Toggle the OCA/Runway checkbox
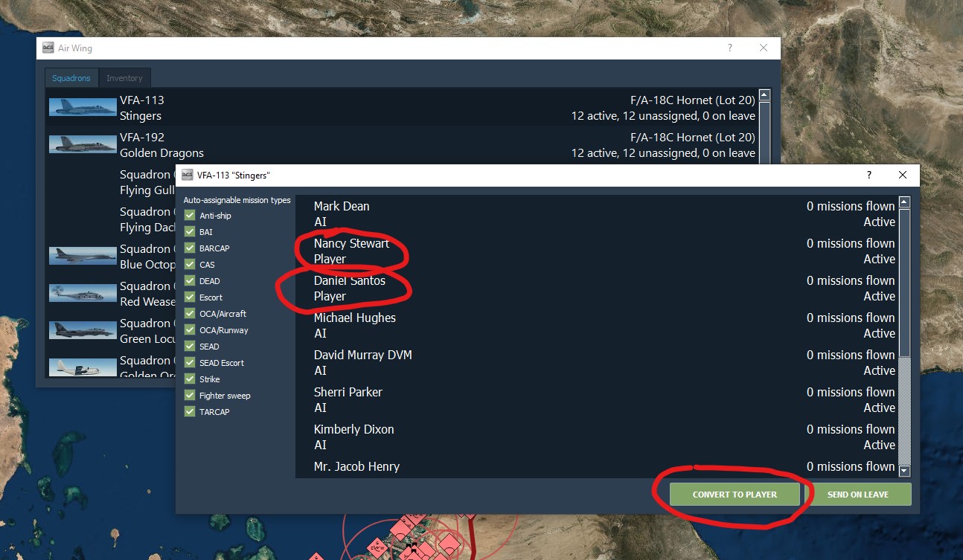The image size is (963, 560). [190, 330]
